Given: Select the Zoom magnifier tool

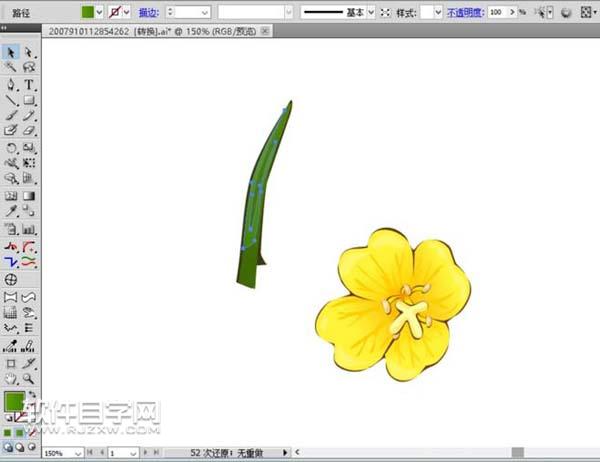Looking at the screenshot, I should [29, 380].
